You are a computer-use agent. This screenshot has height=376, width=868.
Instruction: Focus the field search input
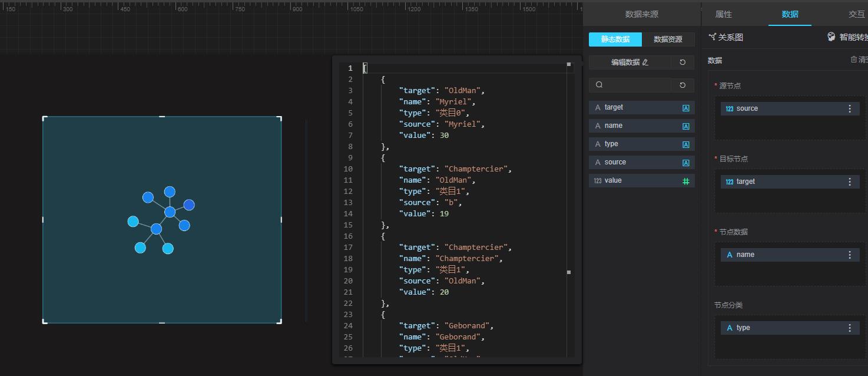[630, 85]
